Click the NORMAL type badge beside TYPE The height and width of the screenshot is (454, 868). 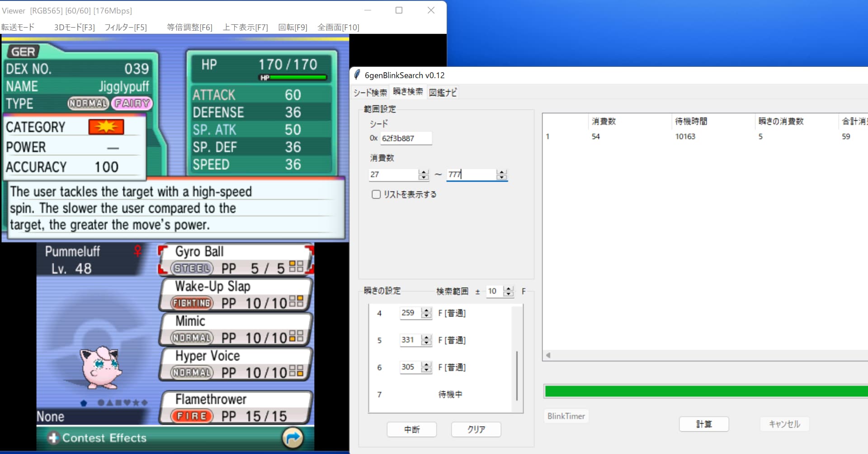[88, 103]
